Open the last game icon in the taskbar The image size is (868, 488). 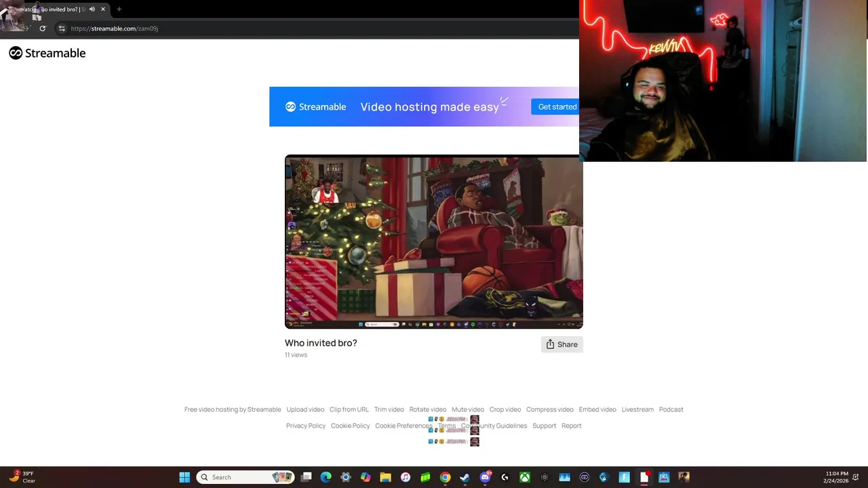click(684, 477)
